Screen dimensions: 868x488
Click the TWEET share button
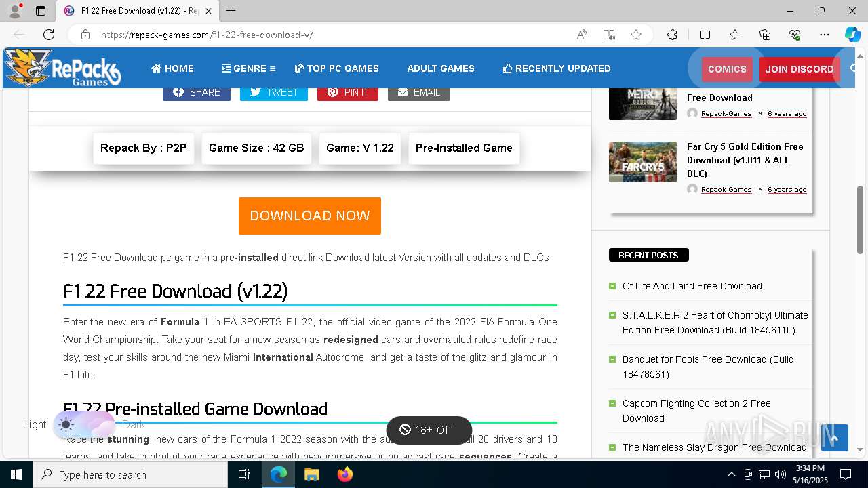[274, 92]
